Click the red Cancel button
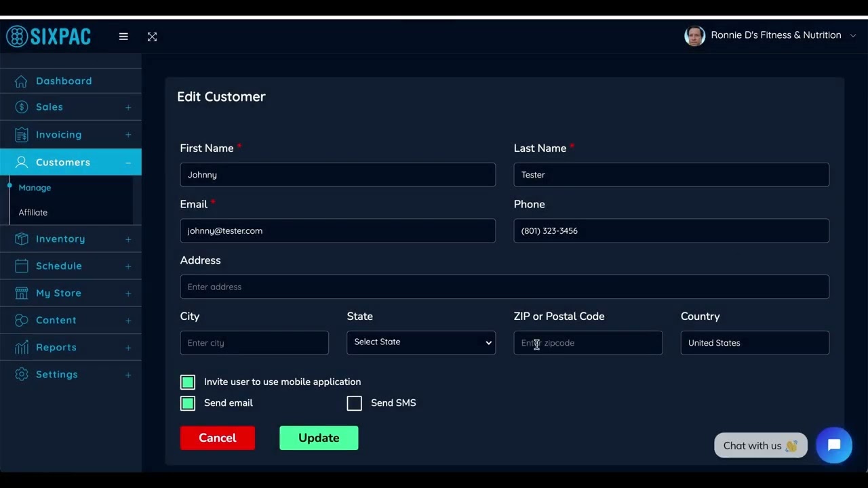The width and height of the screenshot is (868, 488). (218, 438)
